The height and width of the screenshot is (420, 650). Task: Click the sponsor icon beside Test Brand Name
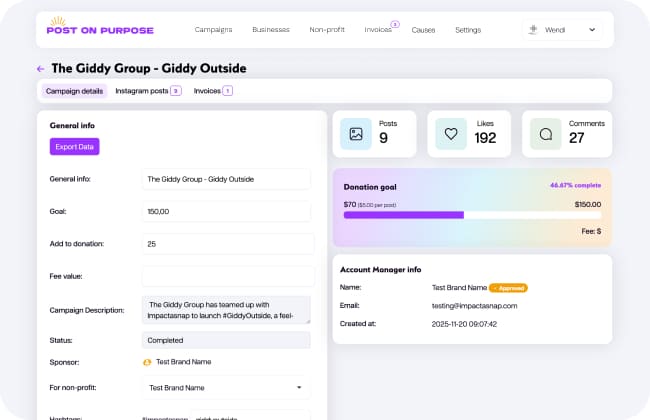click(x=148, y=362)
